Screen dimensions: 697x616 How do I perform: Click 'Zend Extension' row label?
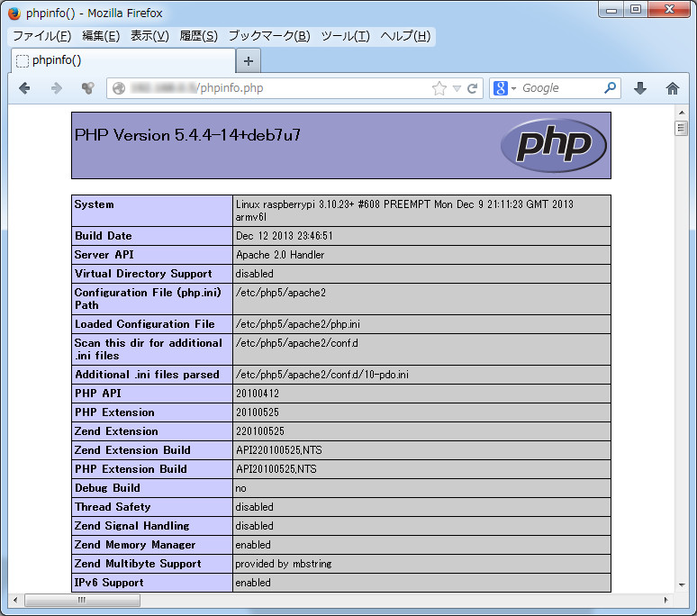tap(116, 431)
